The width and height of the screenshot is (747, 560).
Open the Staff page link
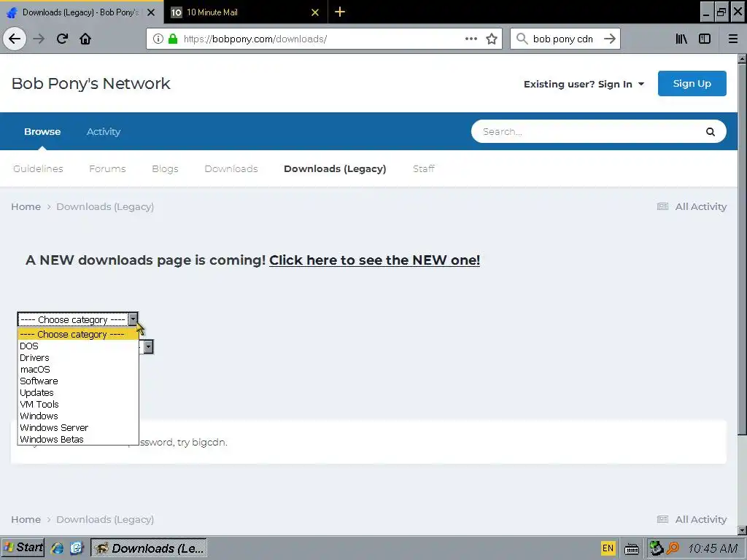424,168
